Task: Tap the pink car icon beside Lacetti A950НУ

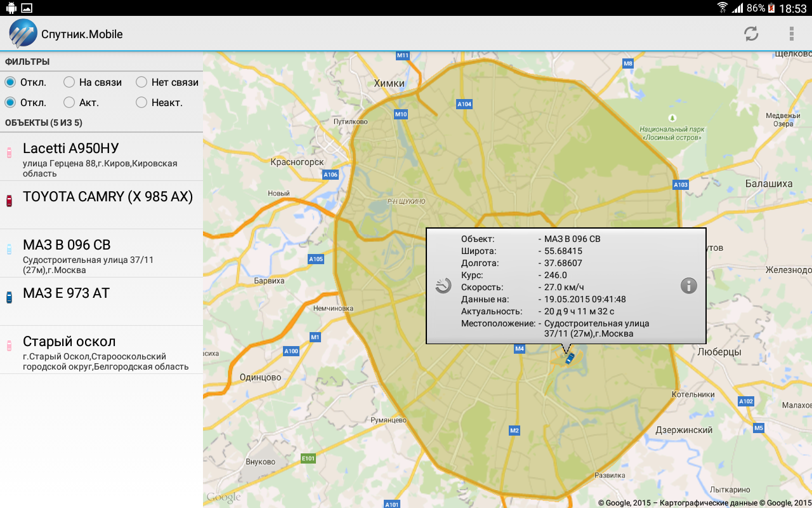Action: [9, 152]
